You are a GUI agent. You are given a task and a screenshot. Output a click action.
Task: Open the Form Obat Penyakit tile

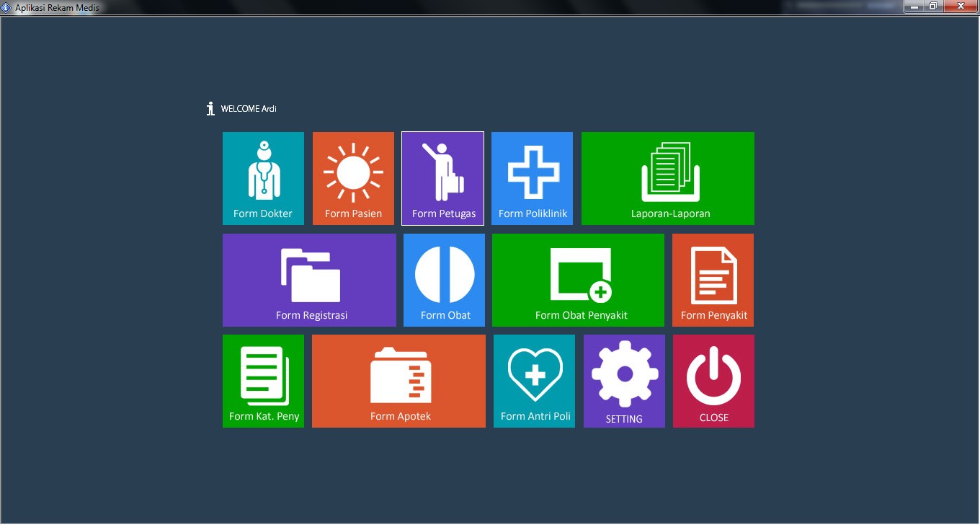(578, 280)
